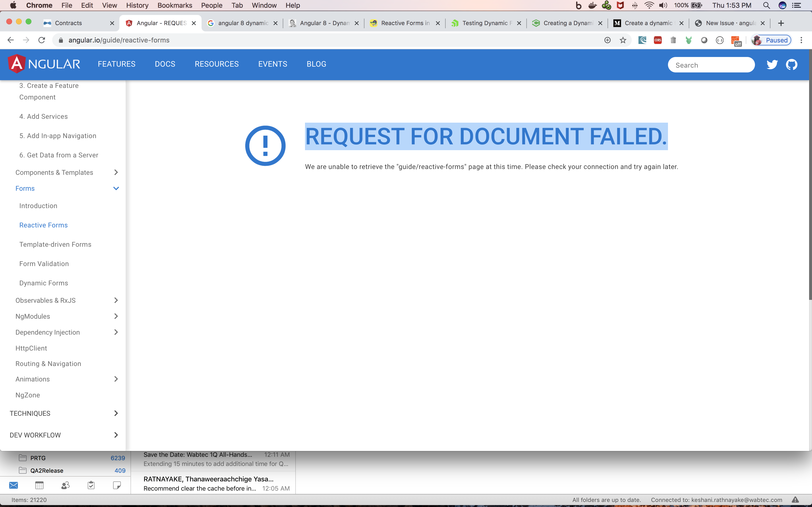This screenshot has width=812, height=507.
Task: Switch to the Reactive Forms tab
Action: tap(404, 23)
